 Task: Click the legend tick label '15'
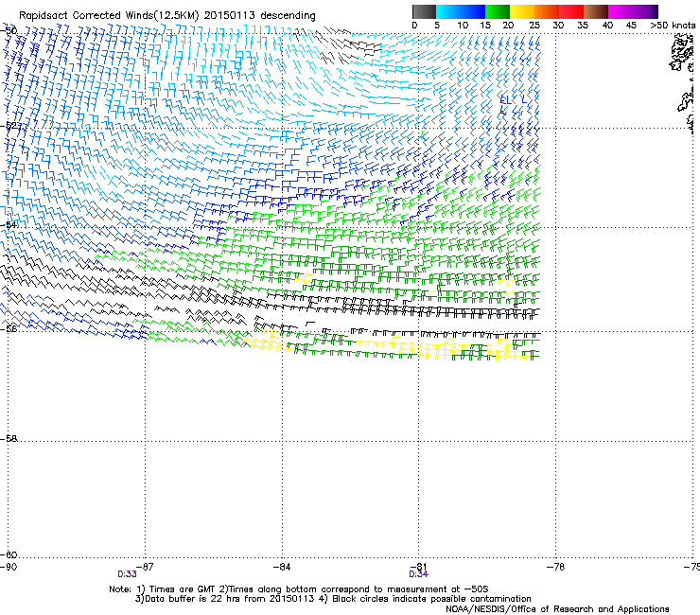(485, 26)
